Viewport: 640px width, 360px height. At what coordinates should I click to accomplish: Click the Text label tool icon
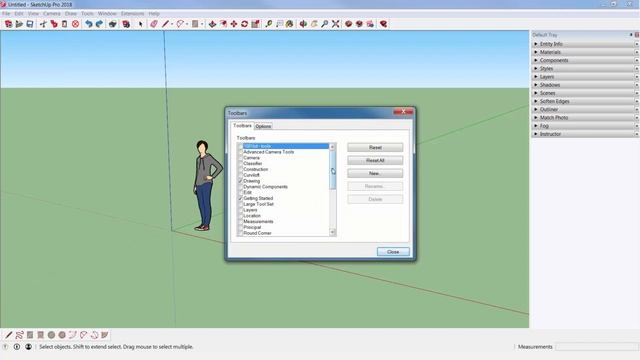tap(279, 24)
